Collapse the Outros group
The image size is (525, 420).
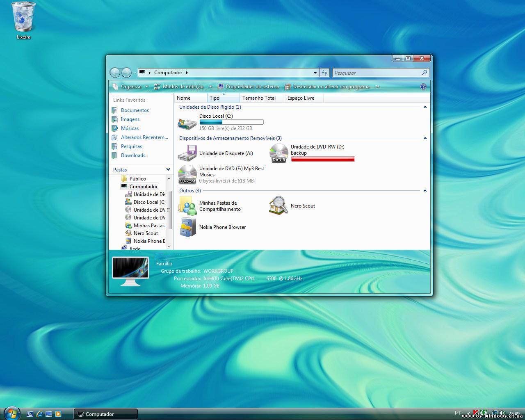(x=425, y=191)
